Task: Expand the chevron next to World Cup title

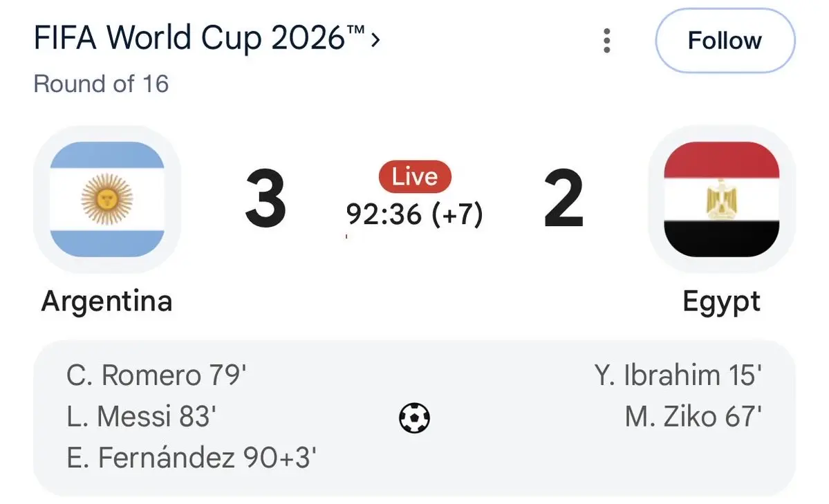Action: click(375, 39)
